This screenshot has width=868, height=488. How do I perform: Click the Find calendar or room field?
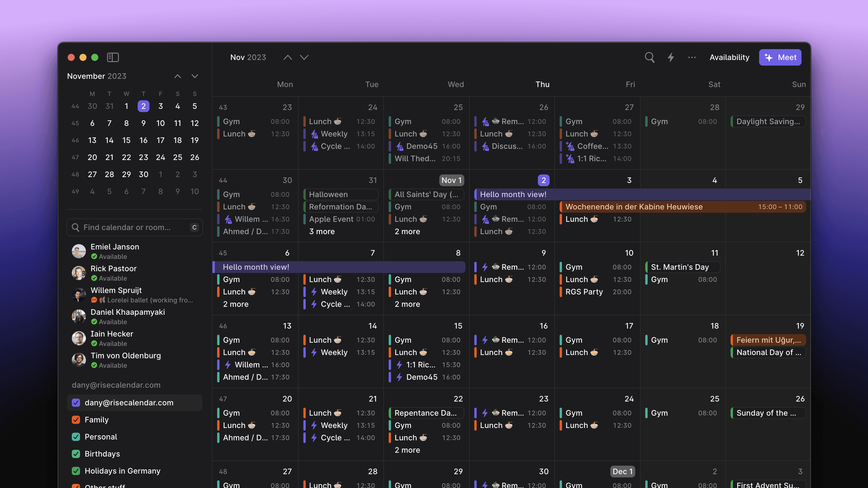point(135,227)
